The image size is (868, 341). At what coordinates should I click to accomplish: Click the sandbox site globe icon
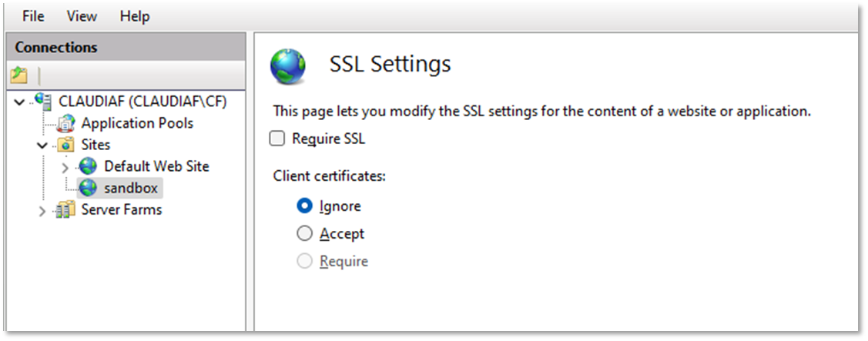tap(89, 188)
